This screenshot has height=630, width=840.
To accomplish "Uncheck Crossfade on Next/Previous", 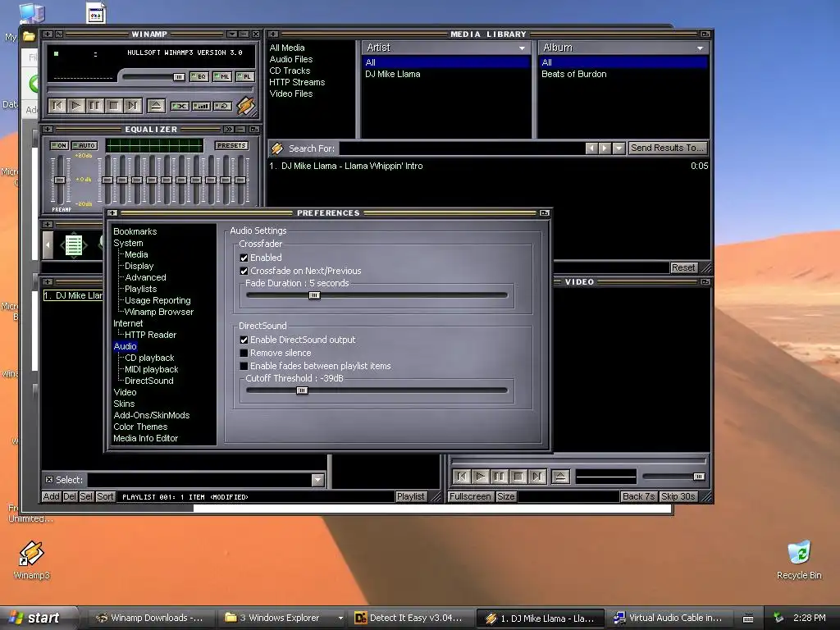I will point(244,271).
